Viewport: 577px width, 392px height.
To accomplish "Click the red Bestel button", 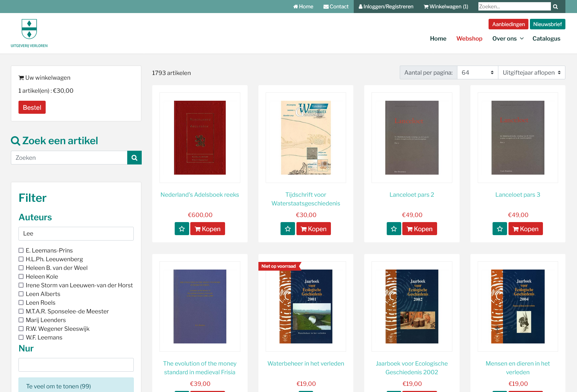I will (32, 107).
